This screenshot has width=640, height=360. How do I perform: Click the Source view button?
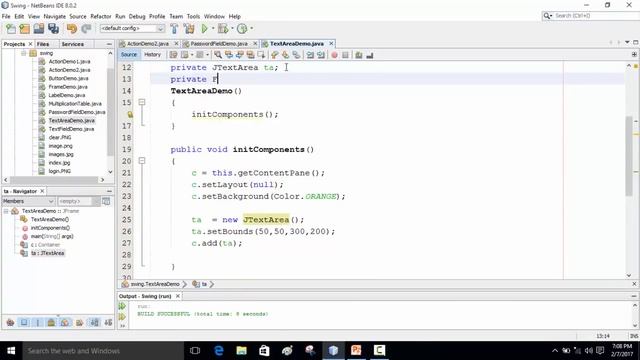(x=129, y=55)
